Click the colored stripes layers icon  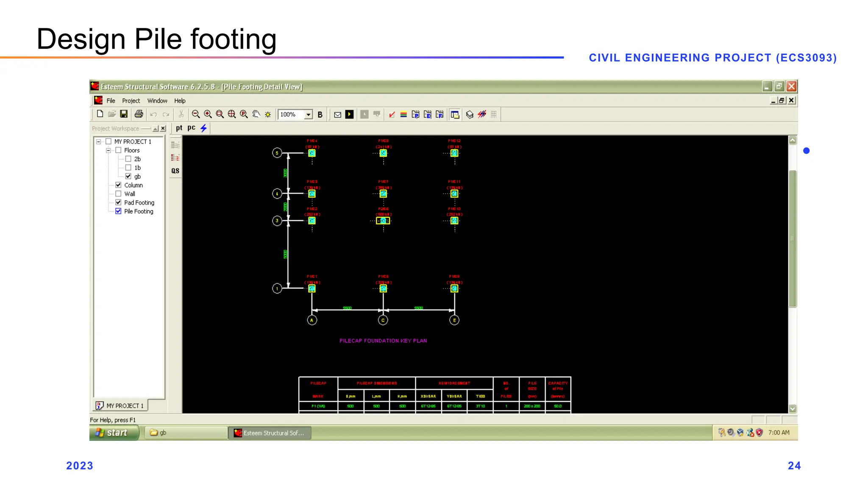403,114
